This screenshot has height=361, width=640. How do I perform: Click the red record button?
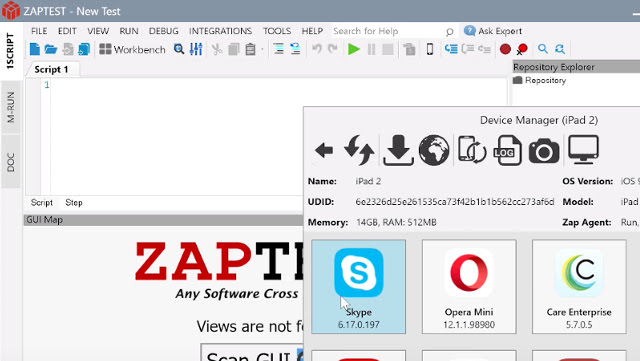tap(505, 49)
